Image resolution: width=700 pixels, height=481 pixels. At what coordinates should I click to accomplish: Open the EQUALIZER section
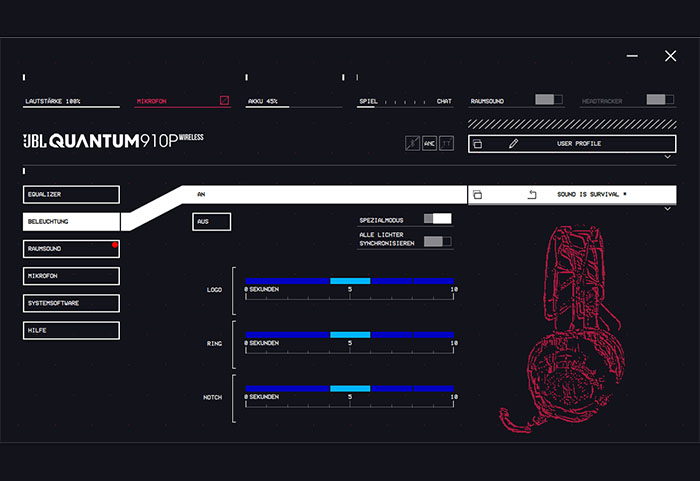pyautogui.click(x=71, y=195)
